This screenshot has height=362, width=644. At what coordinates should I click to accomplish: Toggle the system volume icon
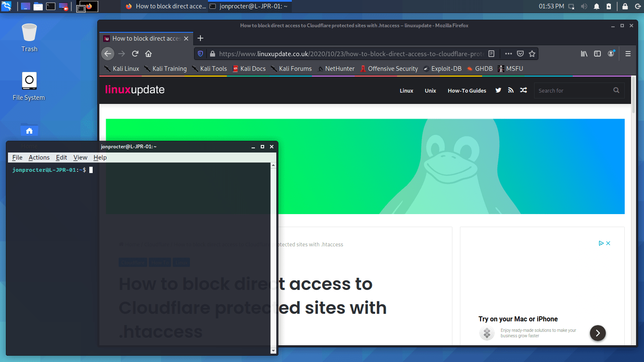click(584, 6)
